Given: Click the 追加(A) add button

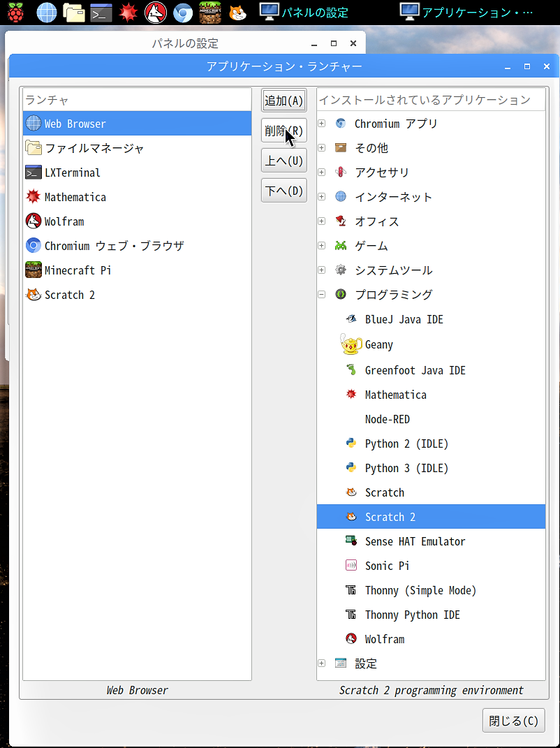Looking at the screenshot, I should click(283, 101).
